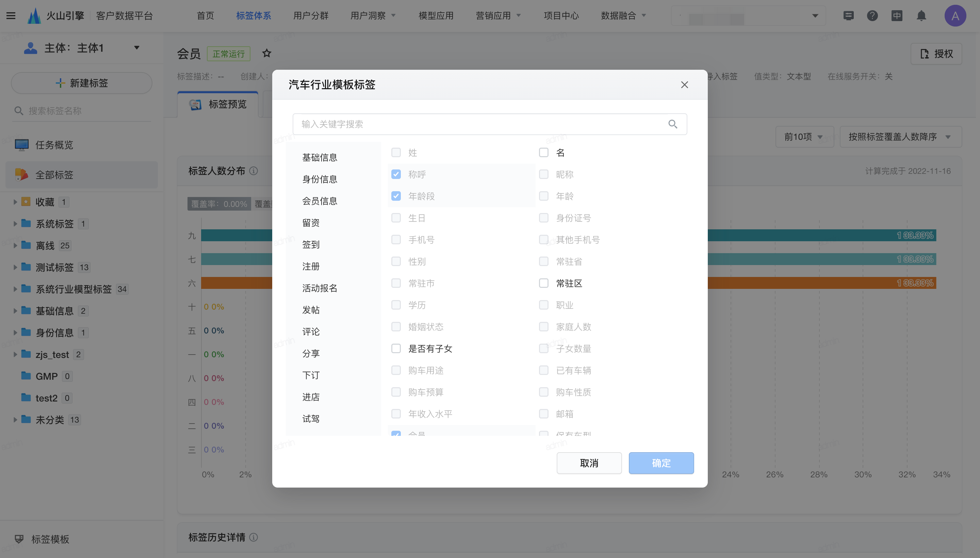Screen dimensions: 980x558
Task: Expand the 测试标签 folder
Action: click(15, 267)
